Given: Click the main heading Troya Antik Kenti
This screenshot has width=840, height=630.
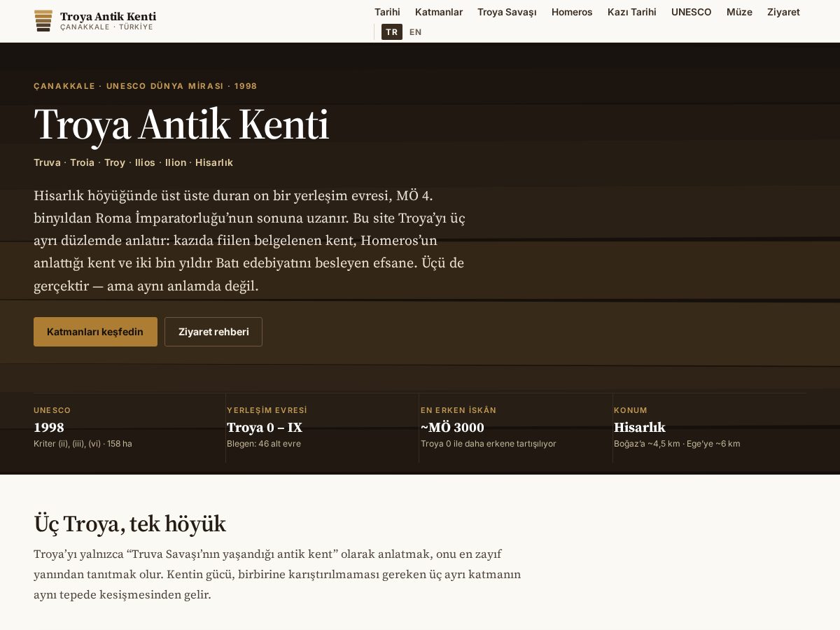Looking at the screenshot, I should 181,125.
